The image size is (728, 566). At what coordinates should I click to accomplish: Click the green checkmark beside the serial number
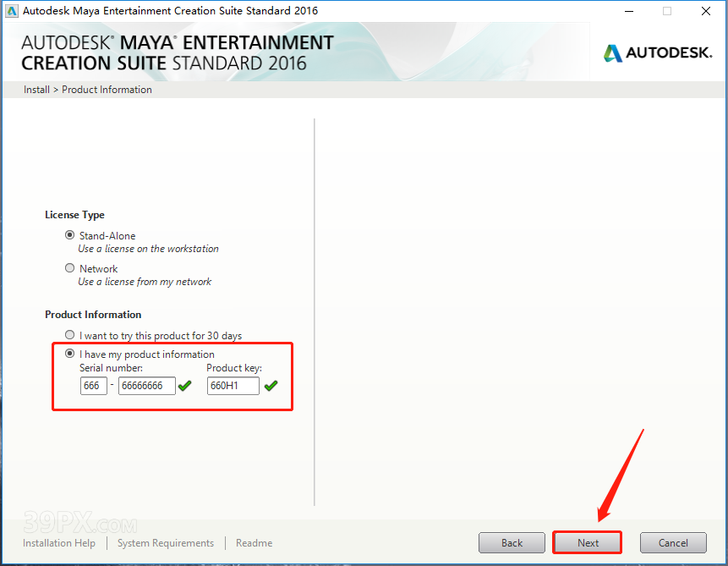[x=185, y=386]
